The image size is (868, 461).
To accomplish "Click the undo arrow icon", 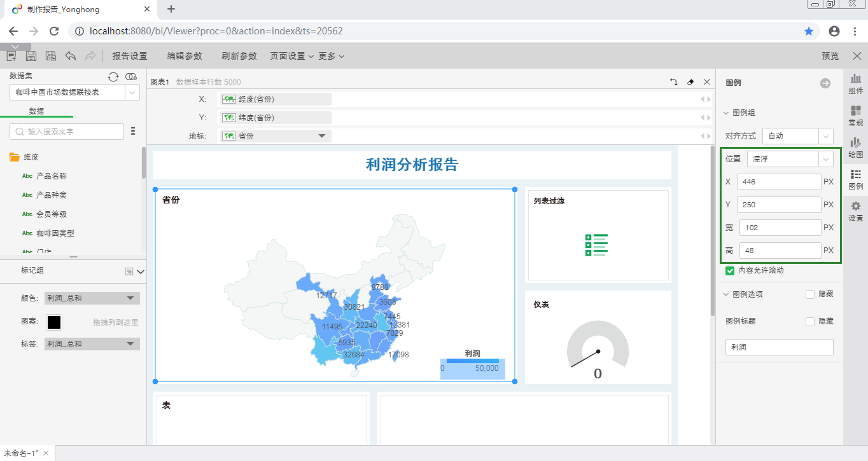I will coord(71,56).
